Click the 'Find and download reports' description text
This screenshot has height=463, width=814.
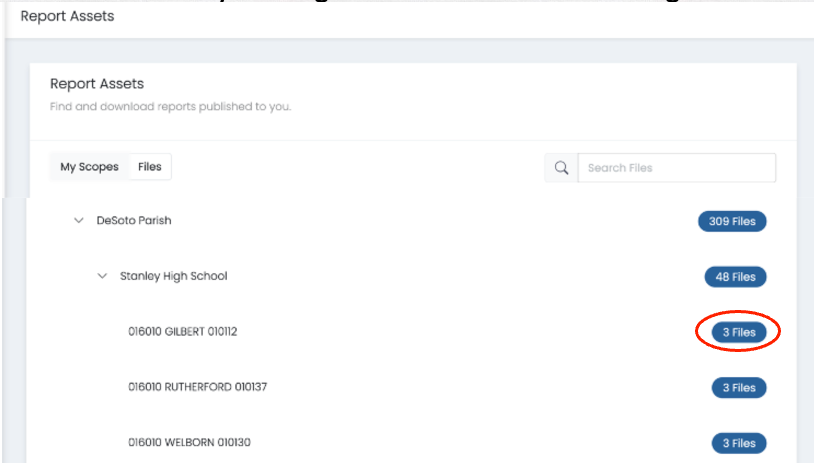coord(170,106)
